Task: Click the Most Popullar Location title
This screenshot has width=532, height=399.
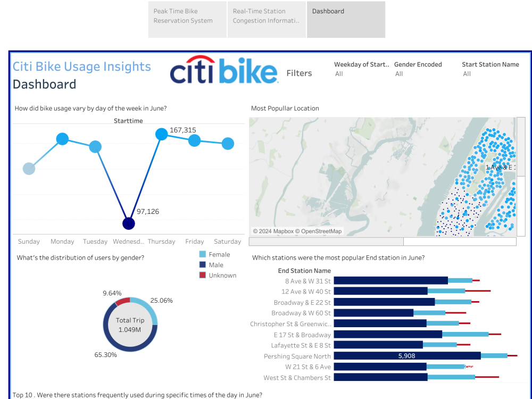Action: tap(285, 108)
